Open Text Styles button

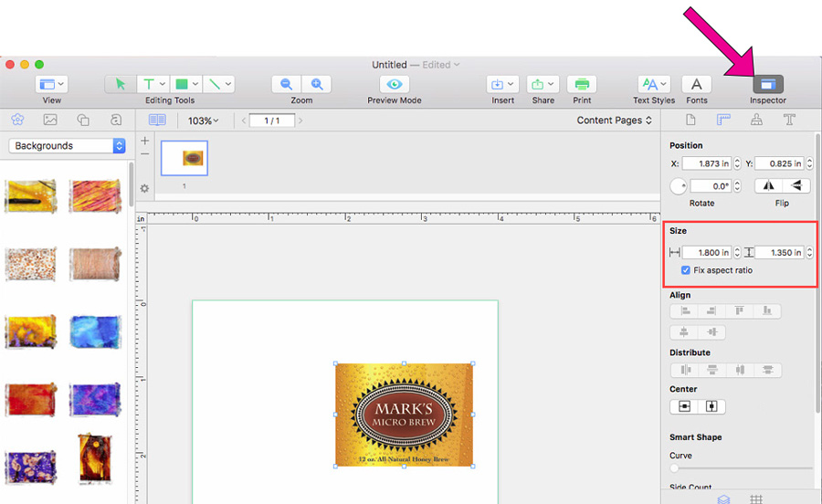point(654,84)
